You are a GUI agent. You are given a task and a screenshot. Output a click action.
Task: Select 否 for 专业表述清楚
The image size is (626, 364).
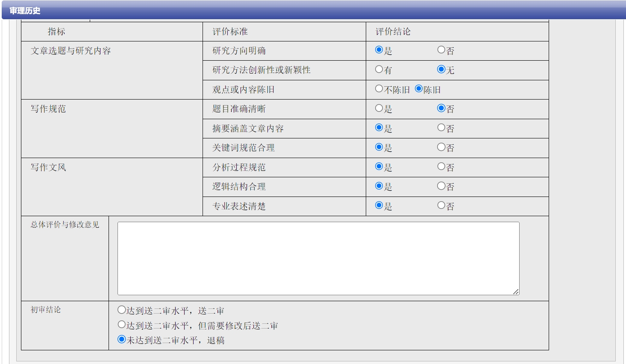click(441, 205)
